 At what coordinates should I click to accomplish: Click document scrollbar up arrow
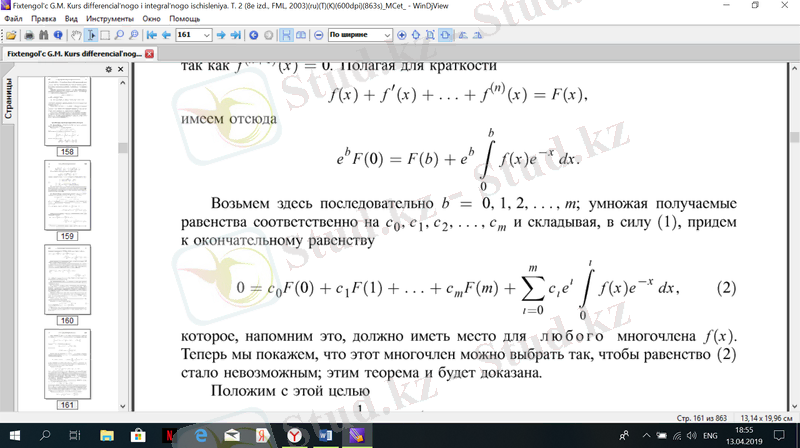794,68
